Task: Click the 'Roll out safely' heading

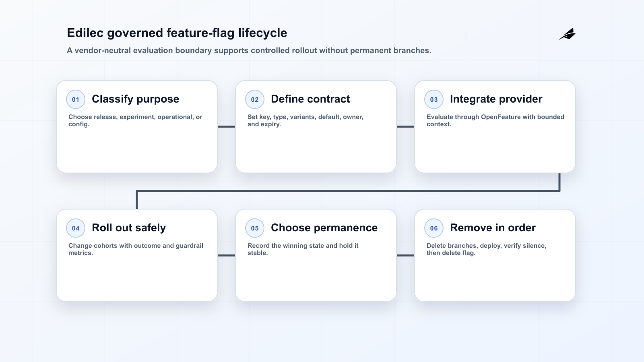Action: coord(129,228)
